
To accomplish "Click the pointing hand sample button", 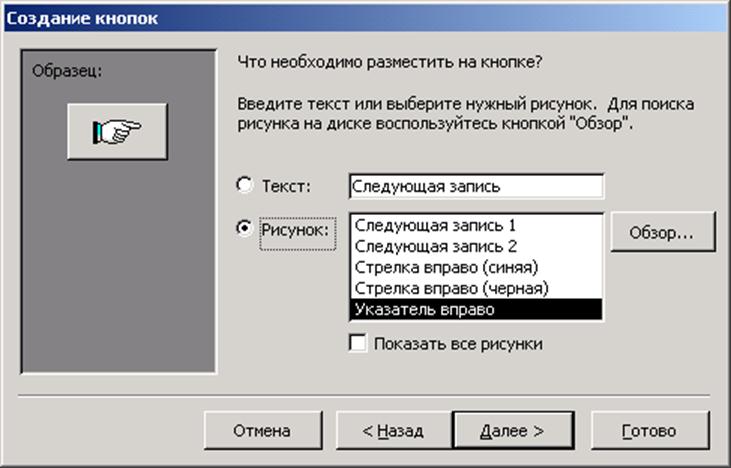I will click(x=117, y=131).
